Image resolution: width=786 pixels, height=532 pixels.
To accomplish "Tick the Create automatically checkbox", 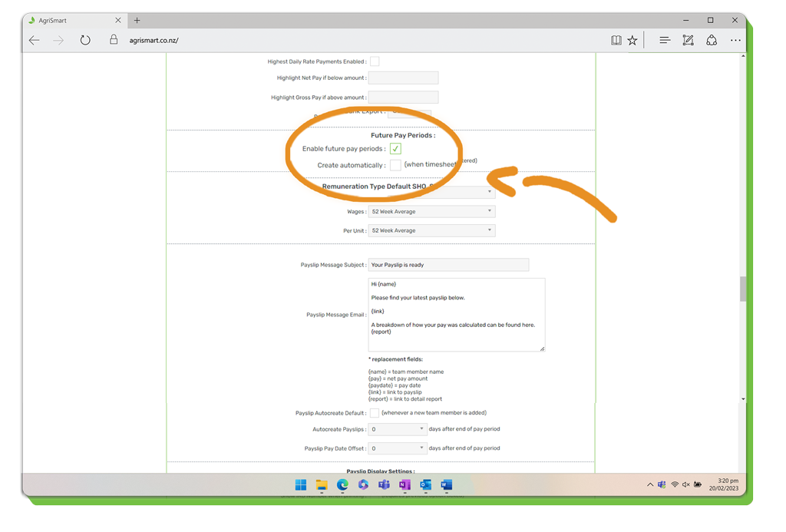I will pos(395,165).
